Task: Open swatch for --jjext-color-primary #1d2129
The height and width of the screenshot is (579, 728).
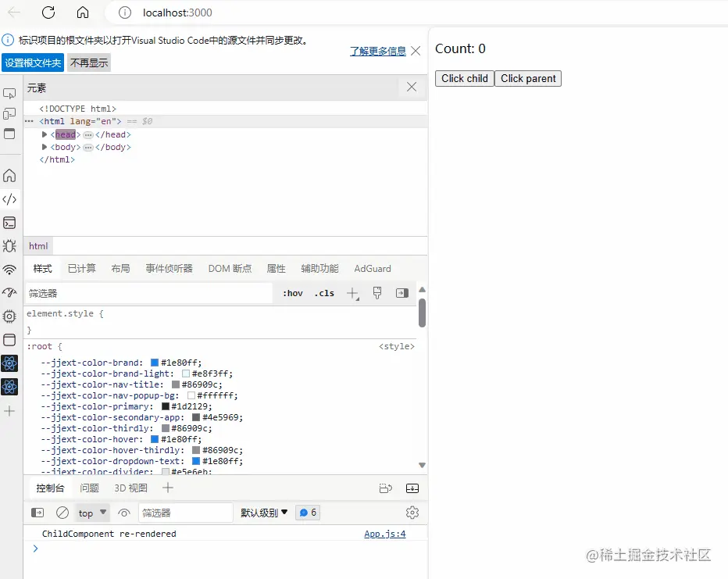Action: pyautogui.click(x=166, y=406)
